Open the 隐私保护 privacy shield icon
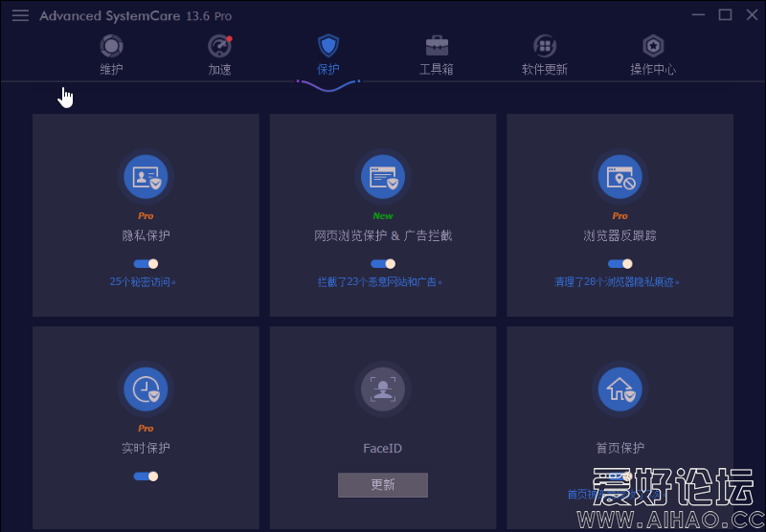 146,177
